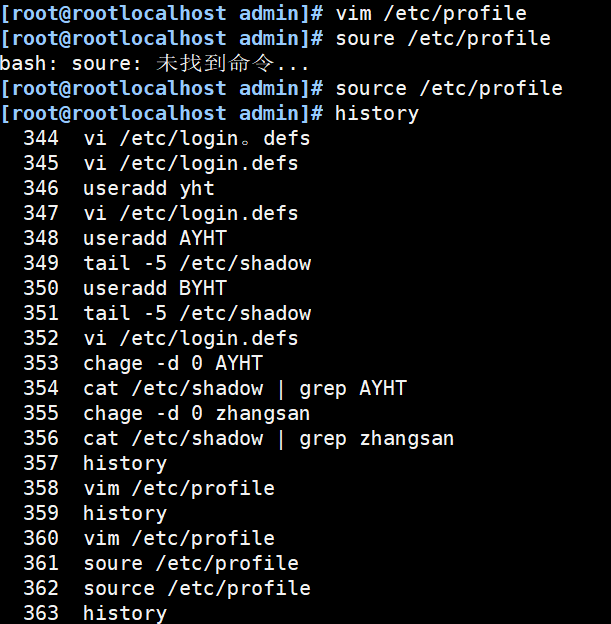This screenshot has width=611, height=624.
Task: Click 'tail -5 /etc/shadow' at line 349
Action: 167,263
